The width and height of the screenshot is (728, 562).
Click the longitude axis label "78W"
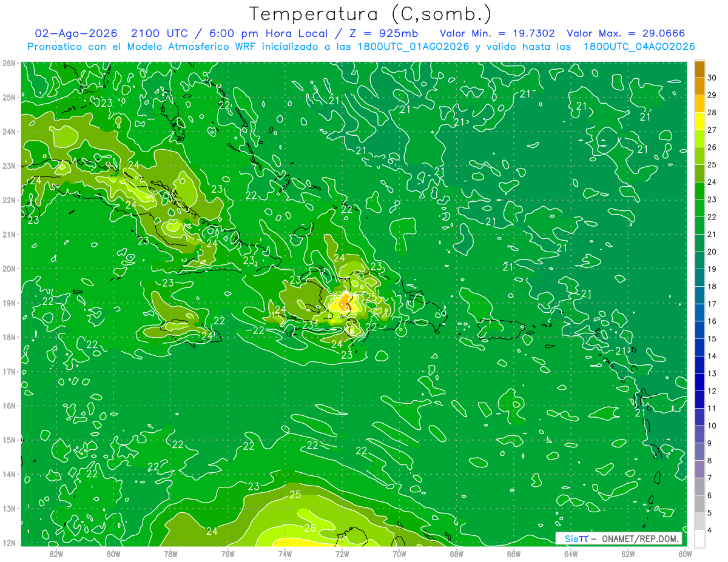pos(170,553)
